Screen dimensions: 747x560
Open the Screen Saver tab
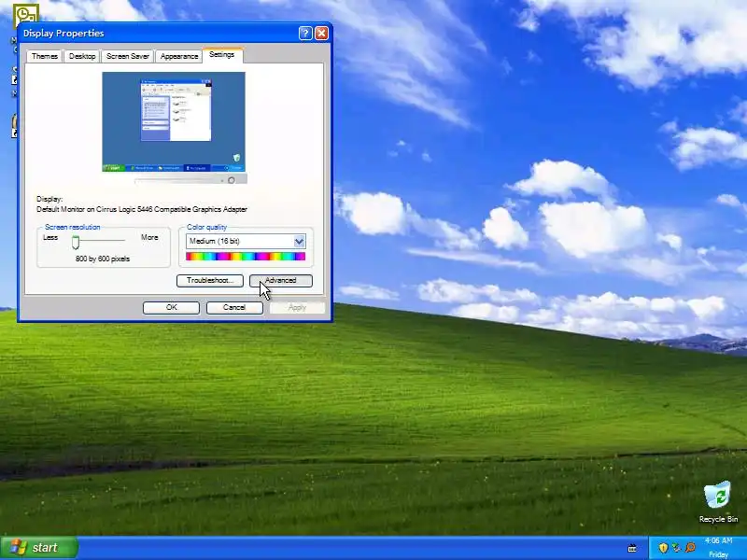pos(128,56)
